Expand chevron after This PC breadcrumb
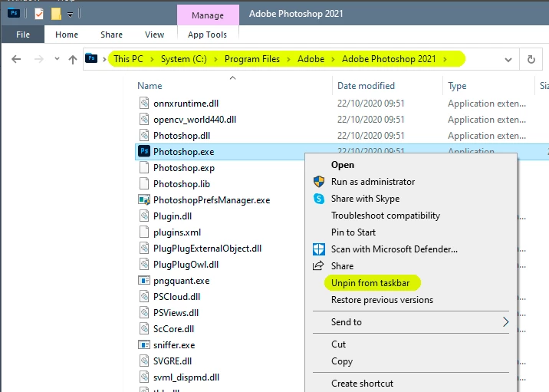The height and width of the screenshot is (392, 549). click(x=152, y=59)
